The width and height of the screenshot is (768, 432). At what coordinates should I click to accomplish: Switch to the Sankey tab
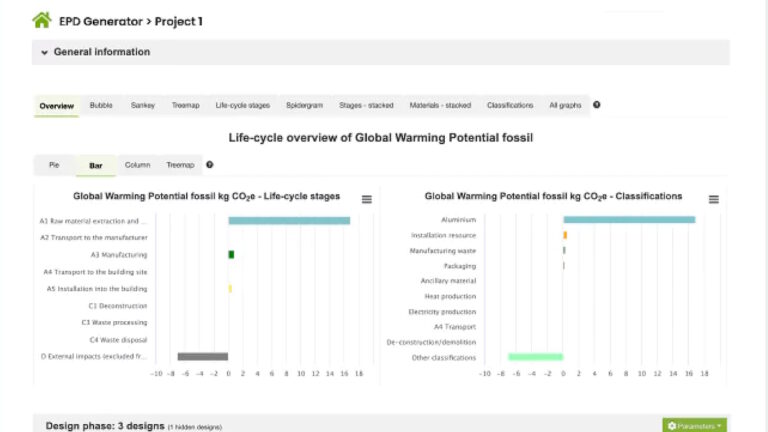click(143, 105)
